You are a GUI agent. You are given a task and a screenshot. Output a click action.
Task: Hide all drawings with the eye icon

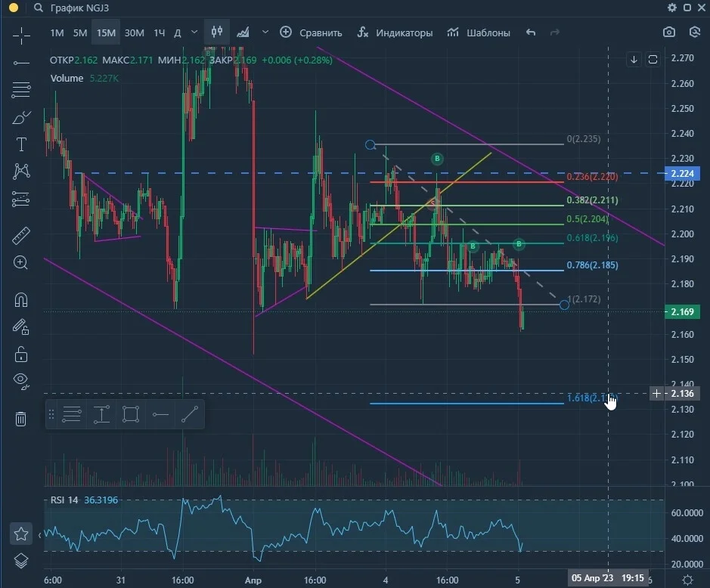[x=21, y=381]
